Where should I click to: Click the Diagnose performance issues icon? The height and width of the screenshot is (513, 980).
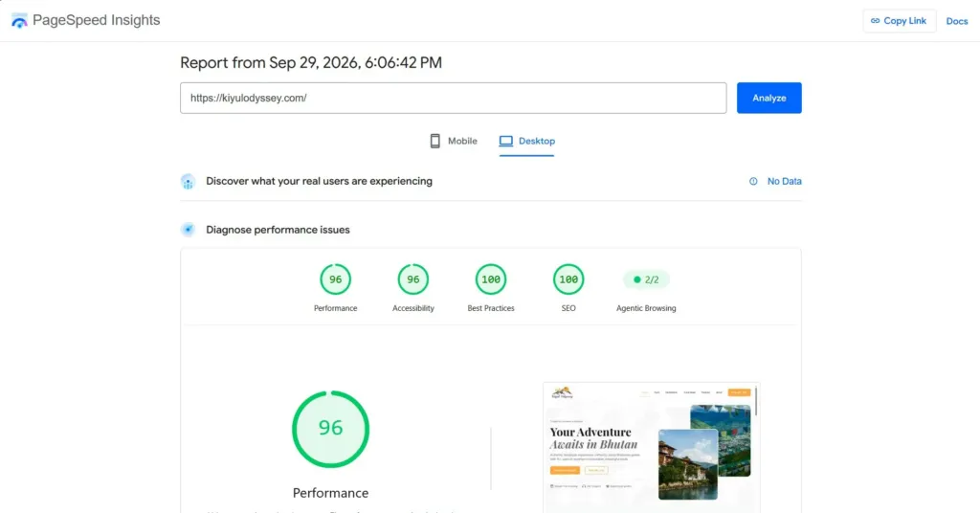click(x=189, y=230)
